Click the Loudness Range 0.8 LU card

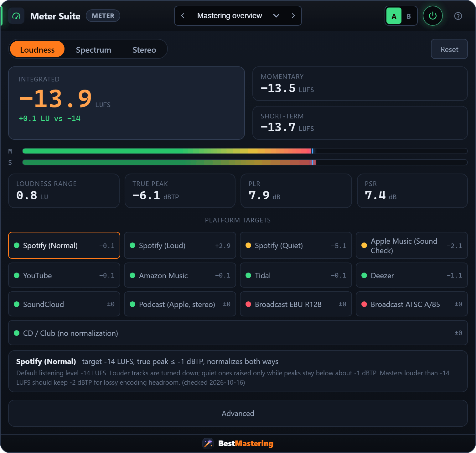click(64, 191)
